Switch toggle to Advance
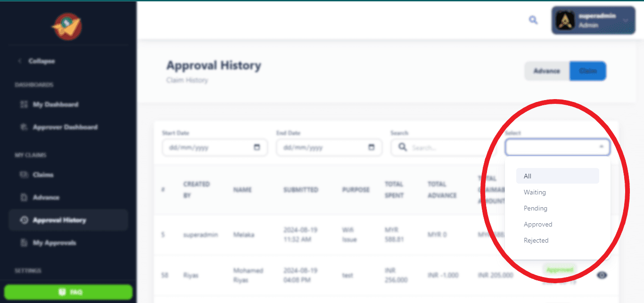Viewport: 644px width, 303px height. 546,71
